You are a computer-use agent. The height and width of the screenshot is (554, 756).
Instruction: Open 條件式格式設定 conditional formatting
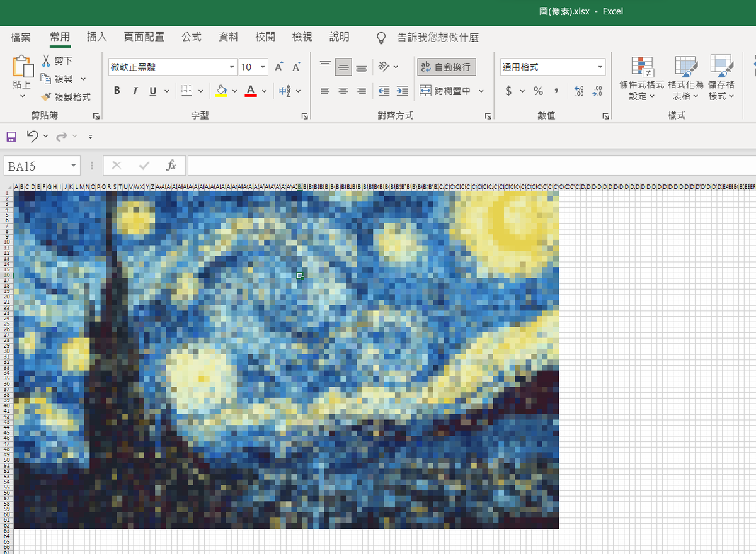[642, 78]
